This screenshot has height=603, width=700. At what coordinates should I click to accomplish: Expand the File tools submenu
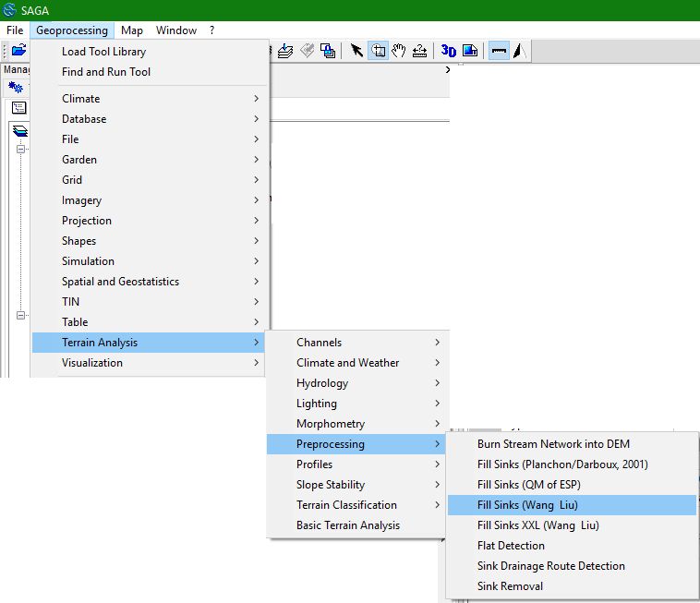click(151, 139)
